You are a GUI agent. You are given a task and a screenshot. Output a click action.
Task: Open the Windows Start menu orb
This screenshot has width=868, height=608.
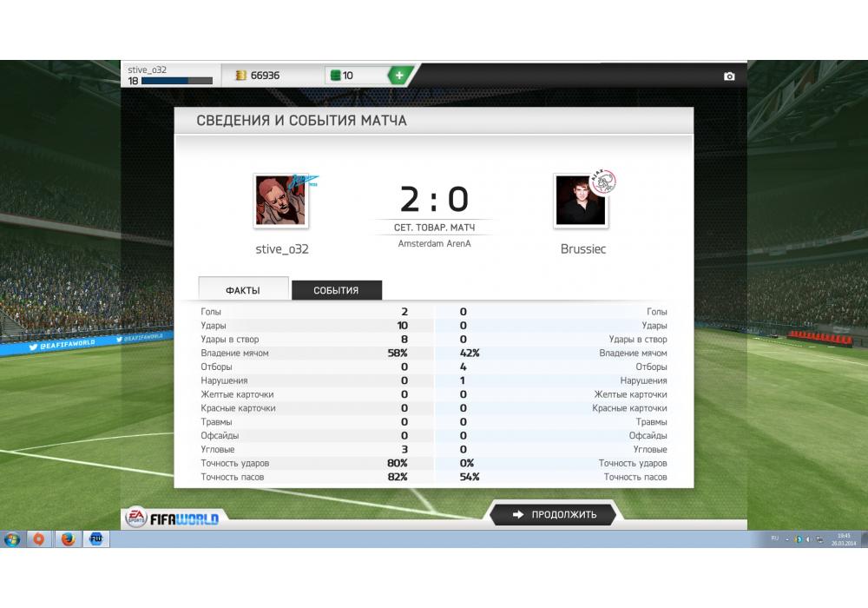[x=12, y=539]
